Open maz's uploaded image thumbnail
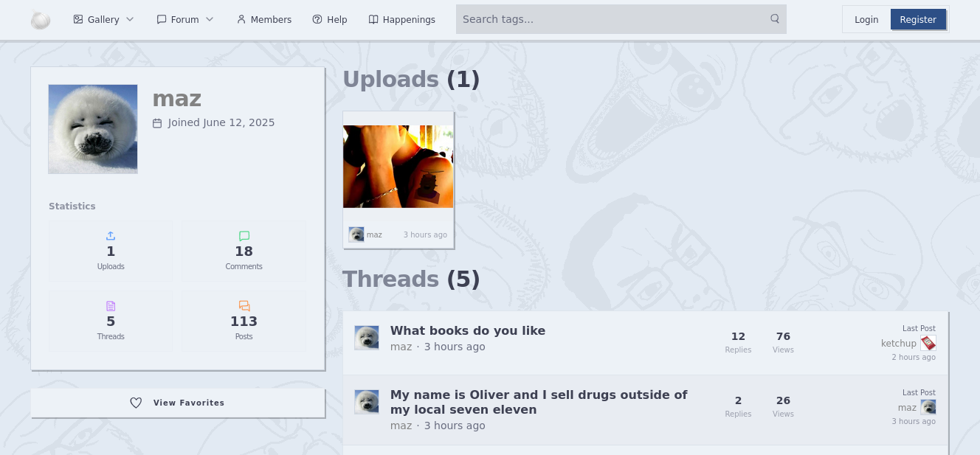980x455 pixels. (398, 167)
